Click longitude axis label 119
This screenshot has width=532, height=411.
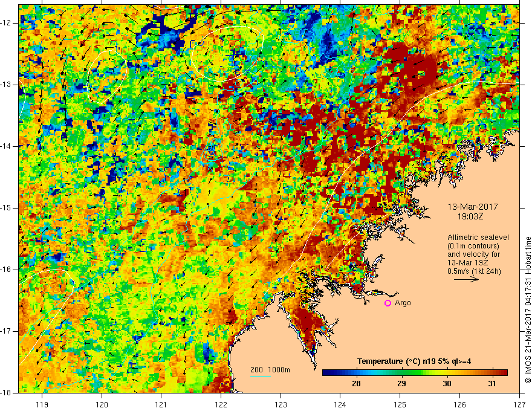[x=42, y=404]
